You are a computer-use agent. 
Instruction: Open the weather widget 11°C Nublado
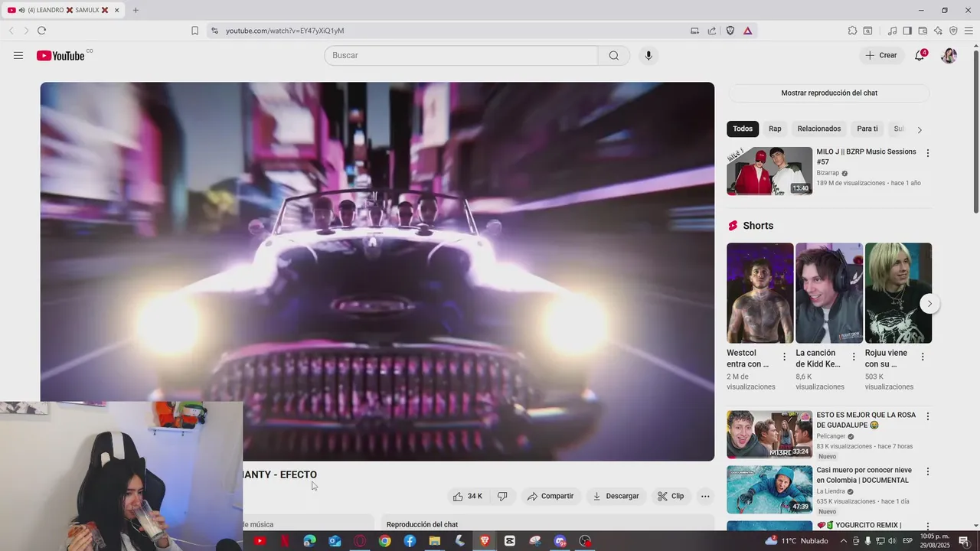pyautogui.click(x=796, y=541)
